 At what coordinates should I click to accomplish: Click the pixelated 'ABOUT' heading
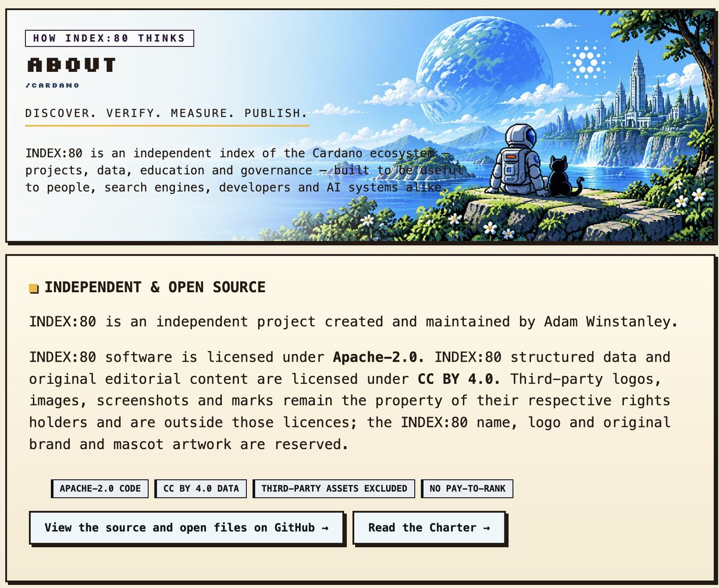pyautogui.click(x=71, y=65)
